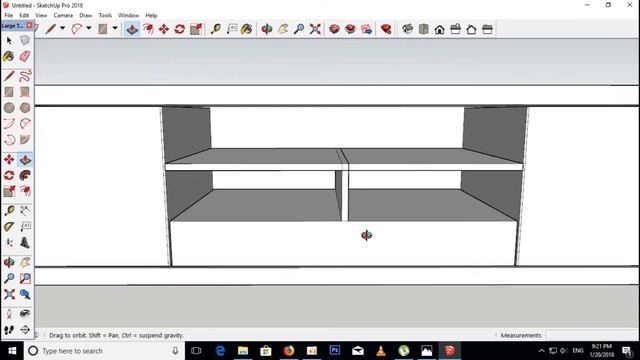Screen dimensions: 640x360
Task: Select the Axes tool
Action: pyautogui.click(x=9, y=243)
